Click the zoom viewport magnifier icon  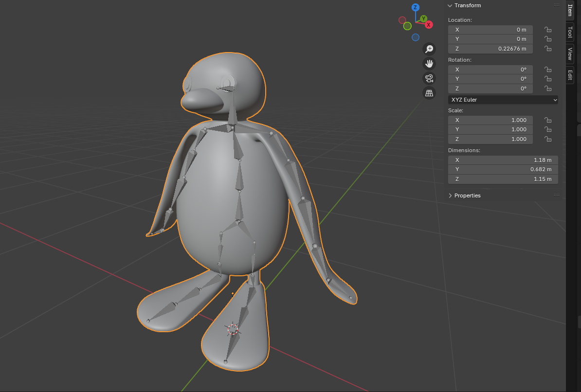(x=429, y=49)
